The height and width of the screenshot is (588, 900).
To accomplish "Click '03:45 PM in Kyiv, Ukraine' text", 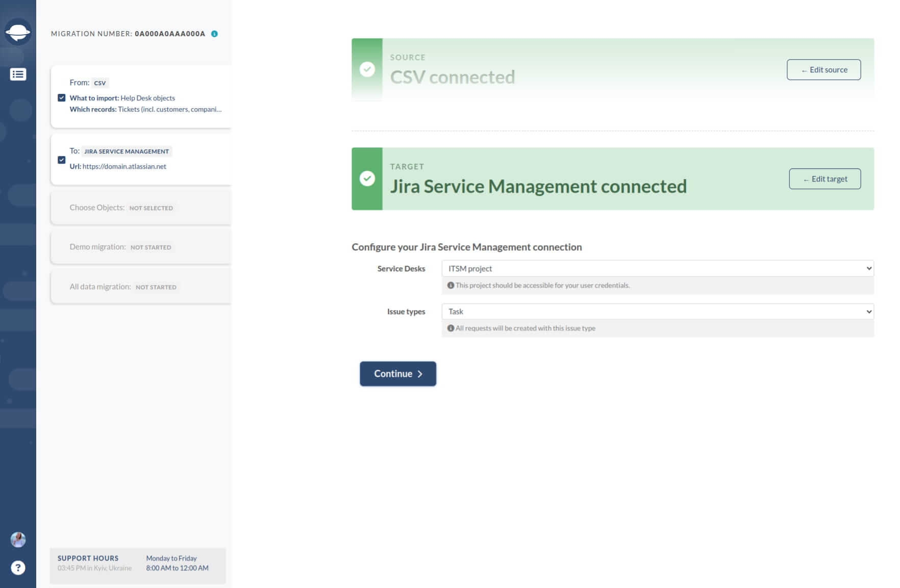I will [x=94, y=568].
